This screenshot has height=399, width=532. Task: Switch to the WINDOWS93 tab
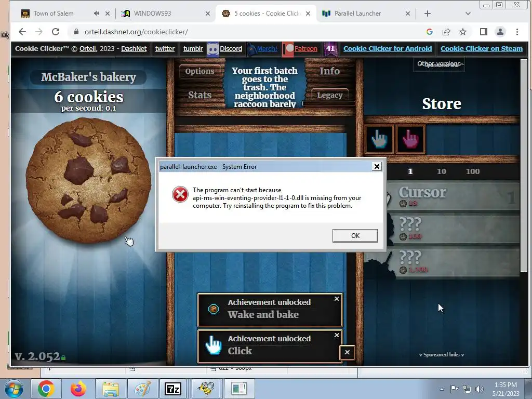pos(152,14)
